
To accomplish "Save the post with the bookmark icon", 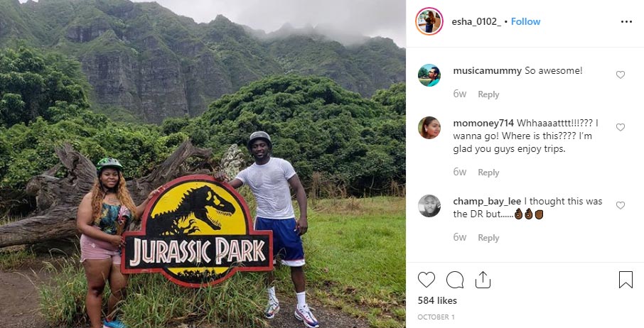I will [x=626, y=280].
